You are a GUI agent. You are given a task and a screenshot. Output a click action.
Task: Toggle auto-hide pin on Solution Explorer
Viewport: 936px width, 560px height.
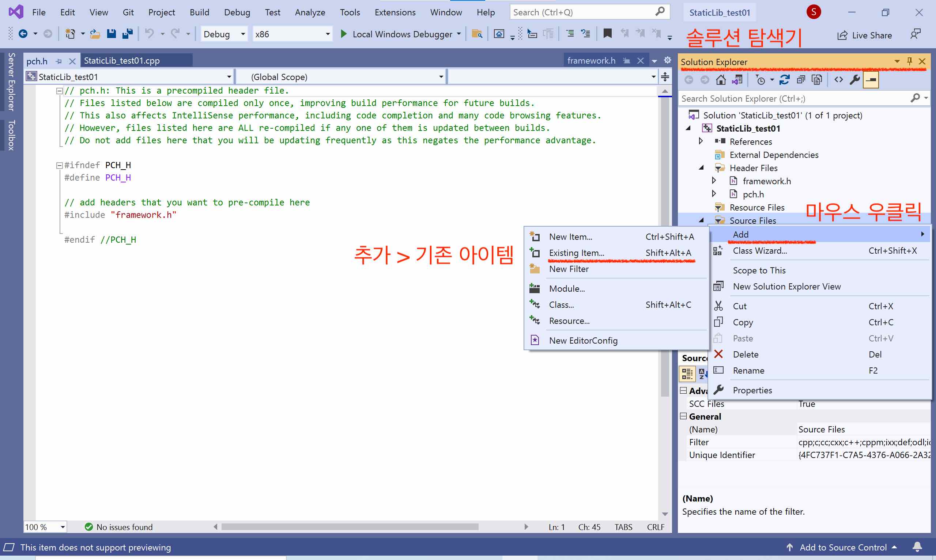click(x=910, y=61)
